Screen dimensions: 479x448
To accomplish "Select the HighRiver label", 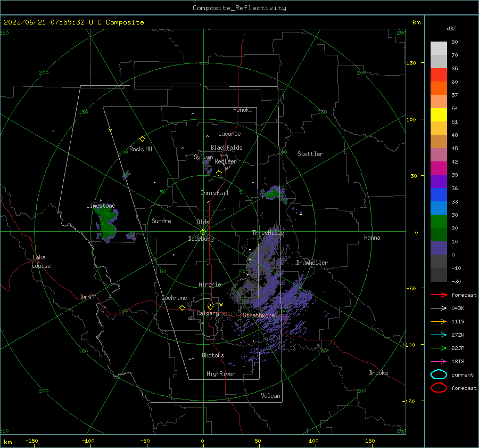I will 221,374.
